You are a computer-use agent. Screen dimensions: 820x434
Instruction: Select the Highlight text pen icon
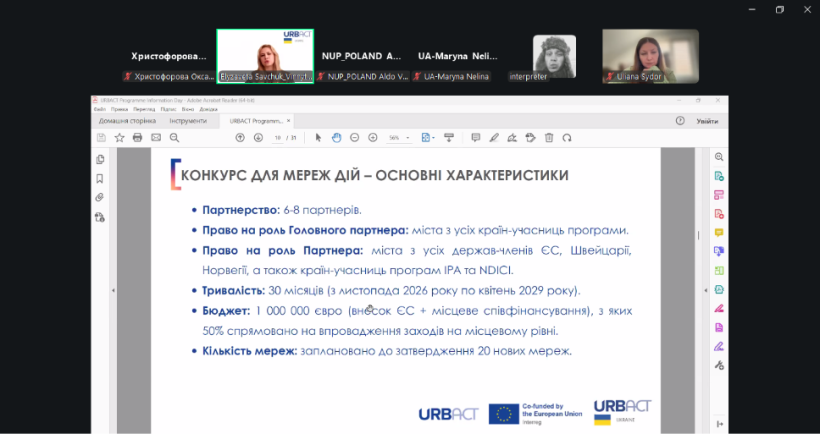[494, 138]
